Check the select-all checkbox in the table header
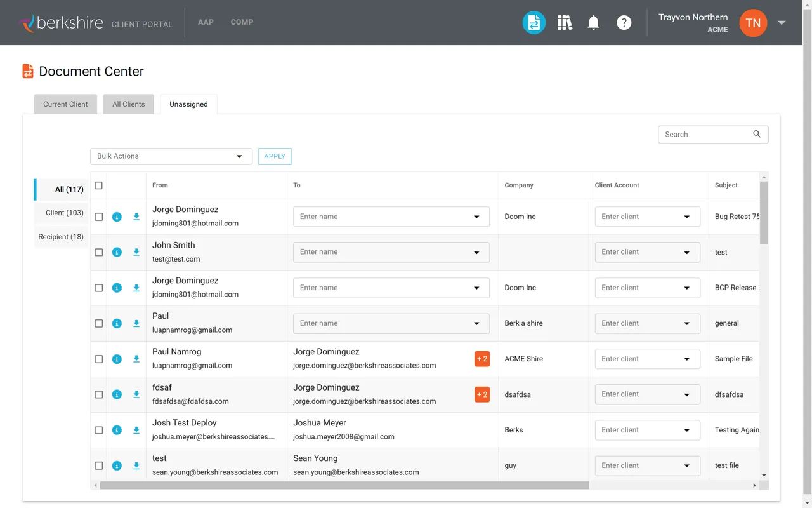The width and height of the screenshot is (812, 508). pos(98,185)
